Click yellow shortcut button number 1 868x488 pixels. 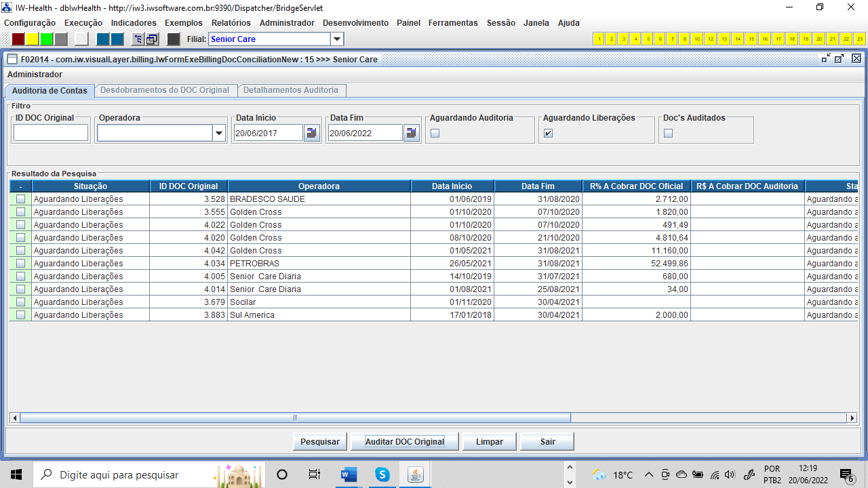pos(599,39)
